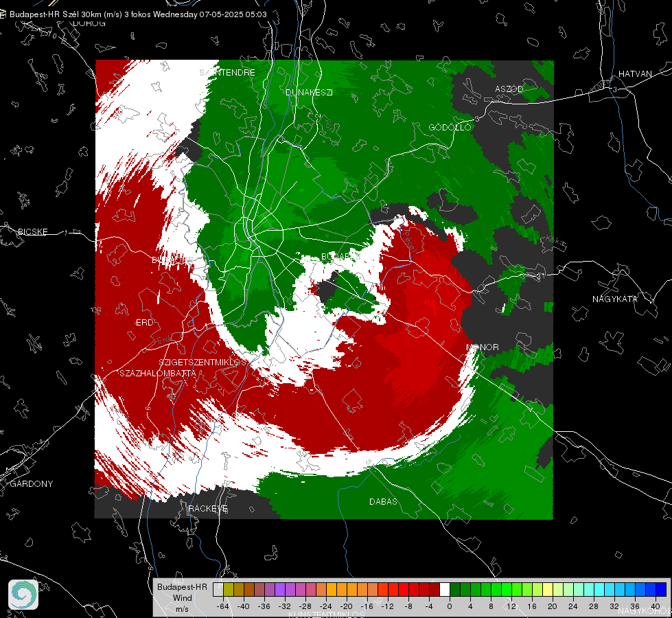Select the white 0 m/s legend swatch

point(445,589)
